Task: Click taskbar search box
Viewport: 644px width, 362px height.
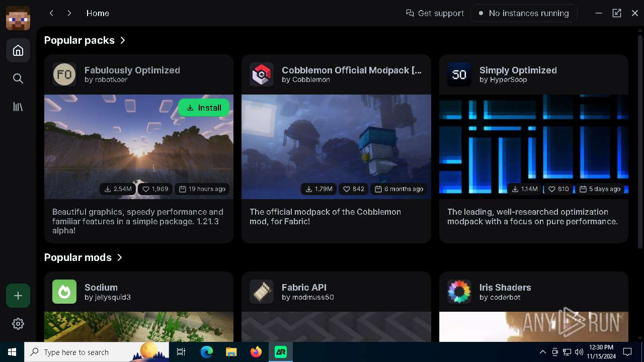Action: pos(97,352)
